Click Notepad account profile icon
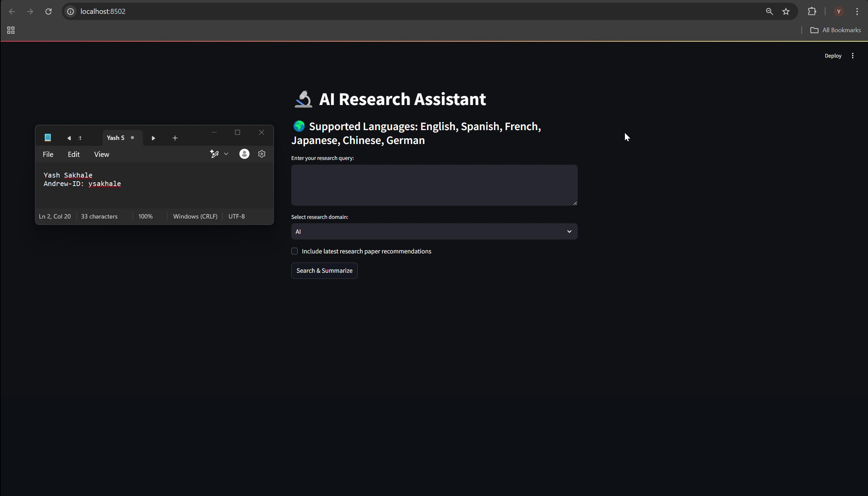 [x=244, y=154]
